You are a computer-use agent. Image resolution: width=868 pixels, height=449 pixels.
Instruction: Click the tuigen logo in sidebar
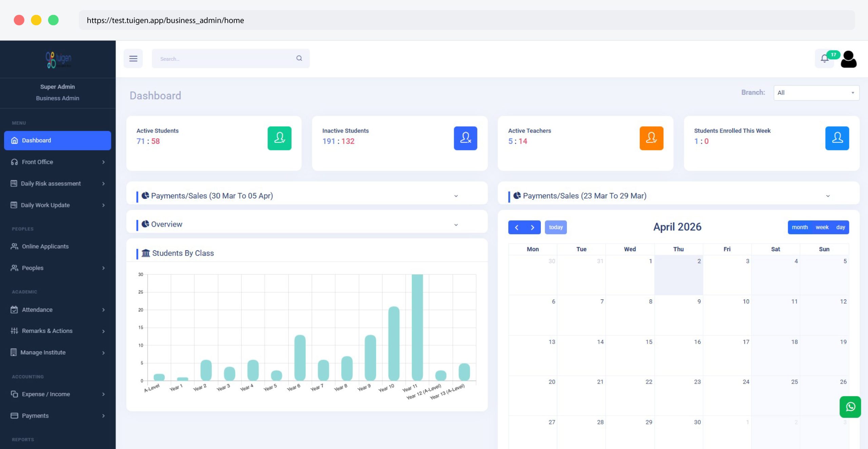58,60
